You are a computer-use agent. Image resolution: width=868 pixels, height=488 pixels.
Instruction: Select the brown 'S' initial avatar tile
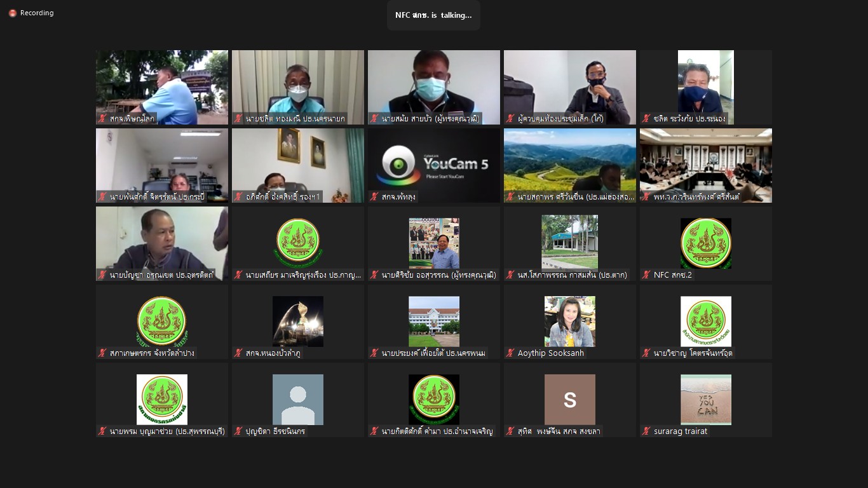point(570,400)
